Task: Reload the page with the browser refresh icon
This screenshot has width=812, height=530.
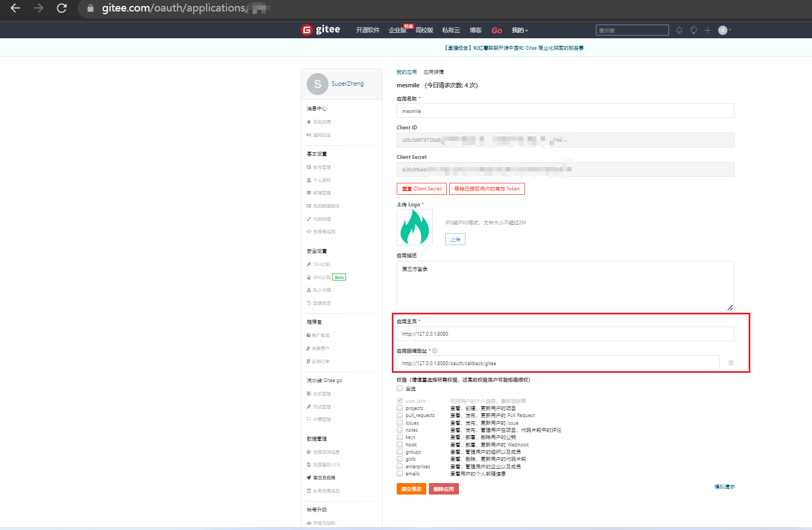Action: coord(62,8)
